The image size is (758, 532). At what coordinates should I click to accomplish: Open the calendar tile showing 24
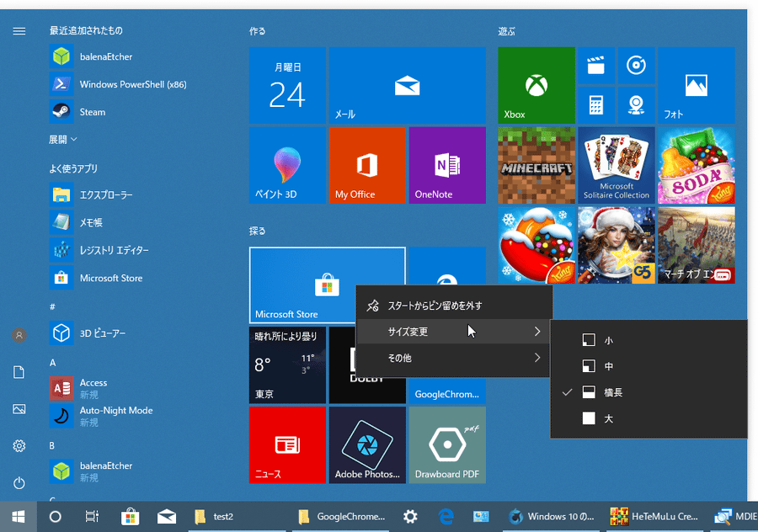pyautogui.click(x=288, y=85)
